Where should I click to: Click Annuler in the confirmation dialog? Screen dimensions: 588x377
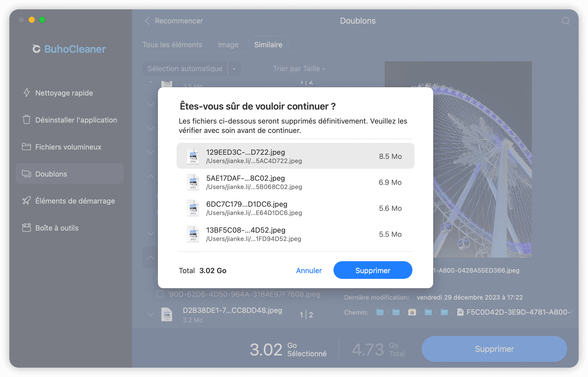[x=309, y=271]
